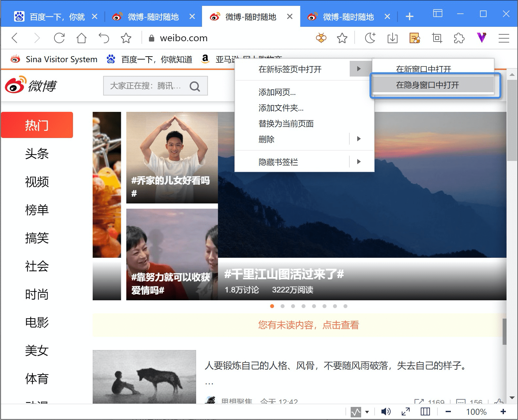
Task: Close the active 微博-随时随地 tab
Action: click(x=289, y=16)
